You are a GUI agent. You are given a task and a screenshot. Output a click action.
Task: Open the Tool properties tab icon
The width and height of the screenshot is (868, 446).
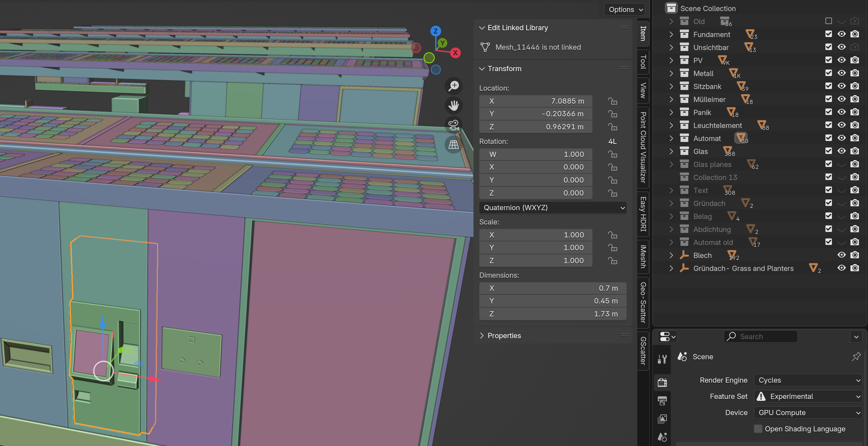662,359
